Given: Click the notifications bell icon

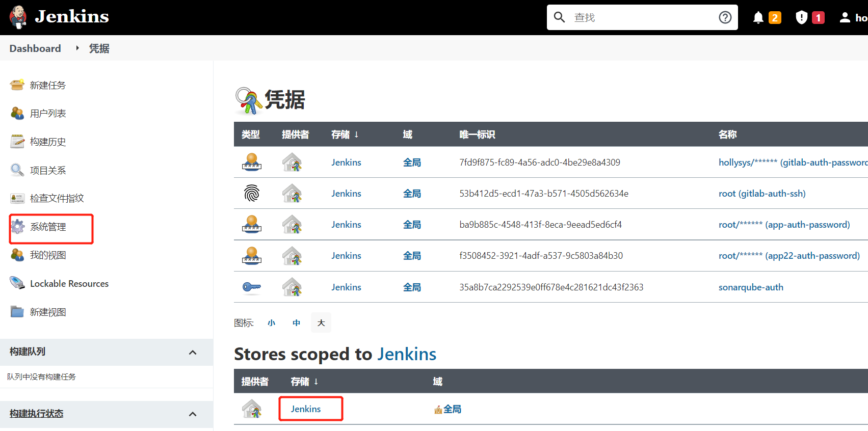Looking at the screenshot, I should [758, 18].
